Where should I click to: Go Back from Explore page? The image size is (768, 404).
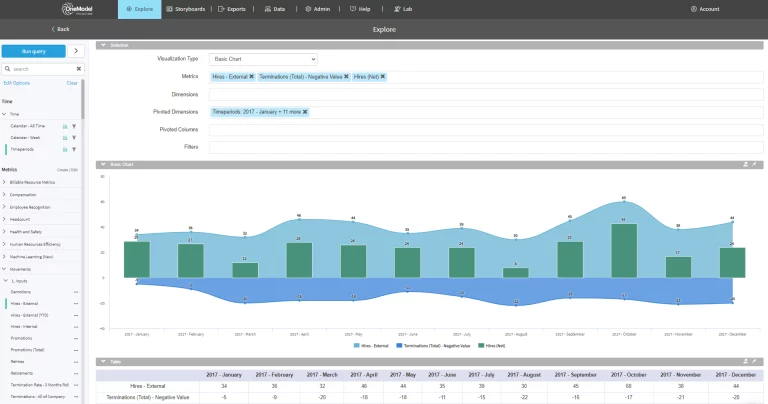click(60, 29)
